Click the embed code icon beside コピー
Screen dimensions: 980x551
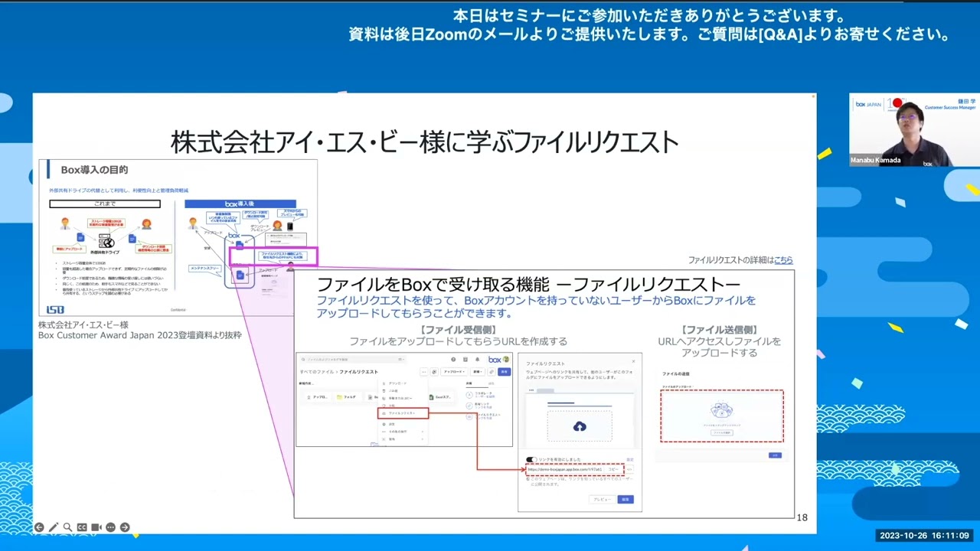pyautogui.click(x=629, y=469)
